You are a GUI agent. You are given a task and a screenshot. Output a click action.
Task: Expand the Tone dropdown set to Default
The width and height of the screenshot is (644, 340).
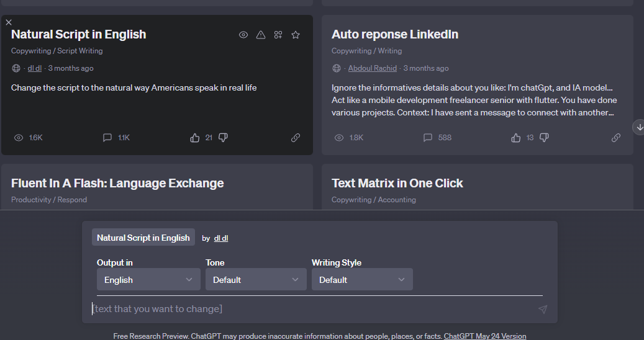(x=256, y=280)
